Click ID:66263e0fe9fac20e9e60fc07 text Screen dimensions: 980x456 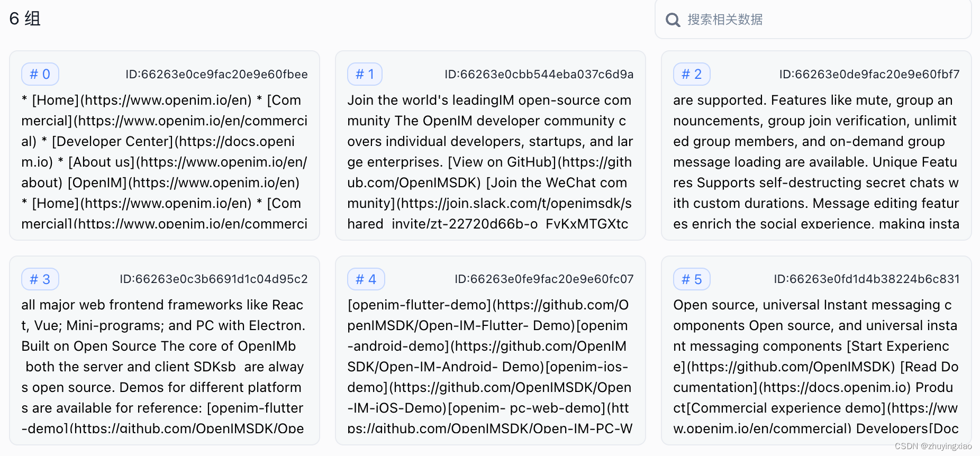(x=544, y=279)
